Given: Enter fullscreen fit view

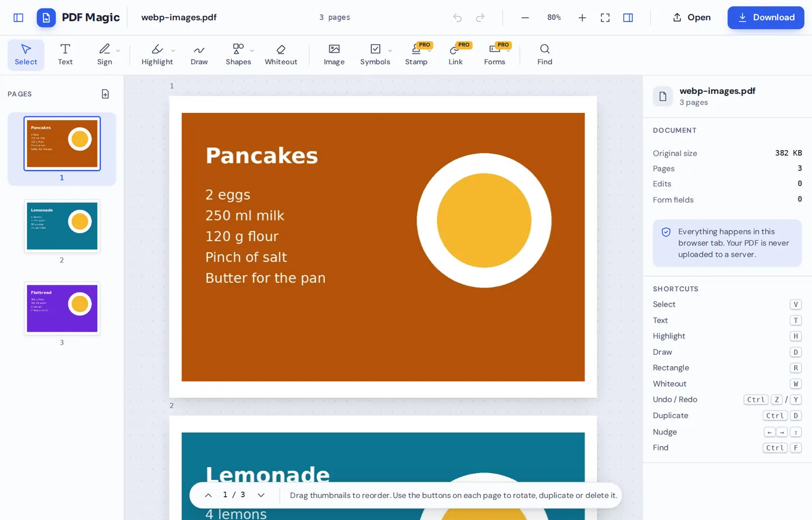Looking at the screenshot, I should [605, 17].
